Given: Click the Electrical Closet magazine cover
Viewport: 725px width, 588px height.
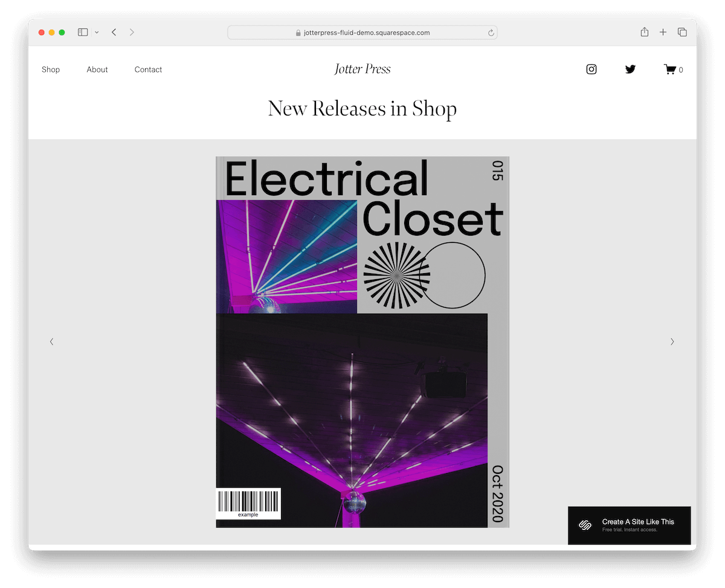Looking at the screenshot, I should 362,341.
